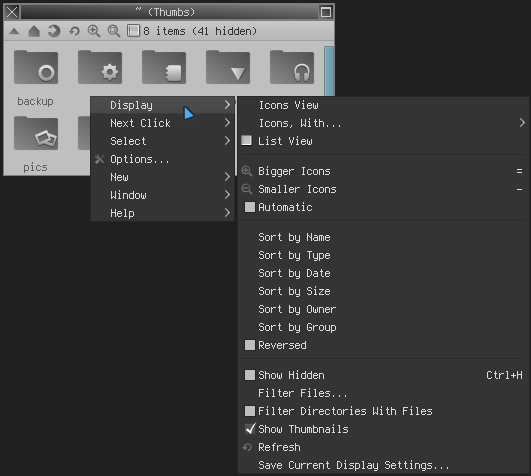Viewport: 531px width, 476px height.
Task: Toggle details view icon before item count
Action: (133, 31)
